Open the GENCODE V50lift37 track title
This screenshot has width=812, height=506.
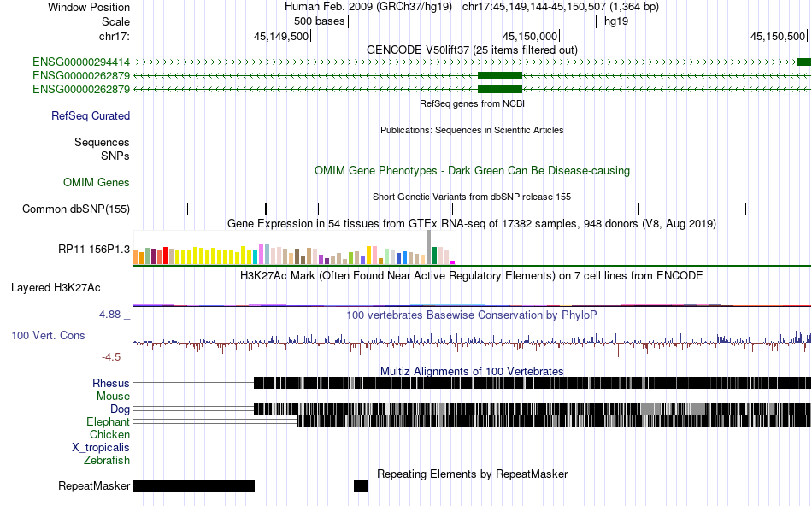(472, 50)
